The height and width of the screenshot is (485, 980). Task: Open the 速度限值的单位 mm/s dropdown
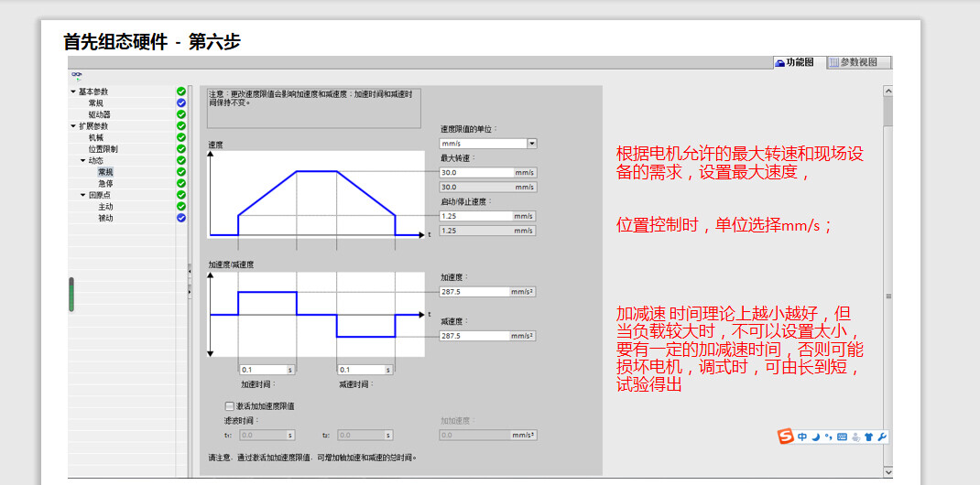532,143
